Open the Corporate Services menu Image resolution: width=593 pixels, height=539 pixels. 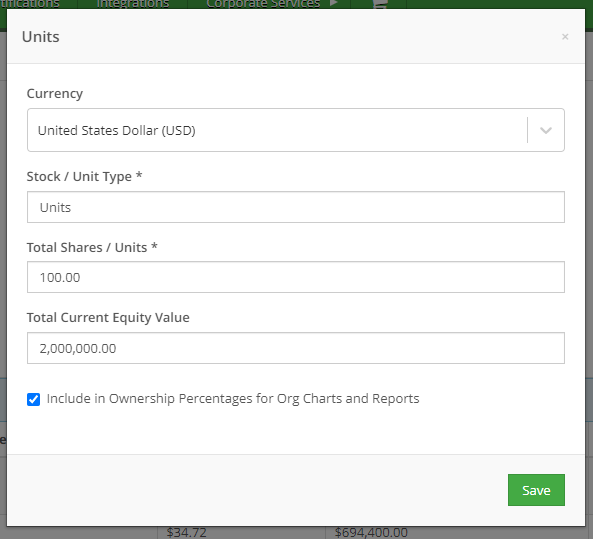coord(263,4)
